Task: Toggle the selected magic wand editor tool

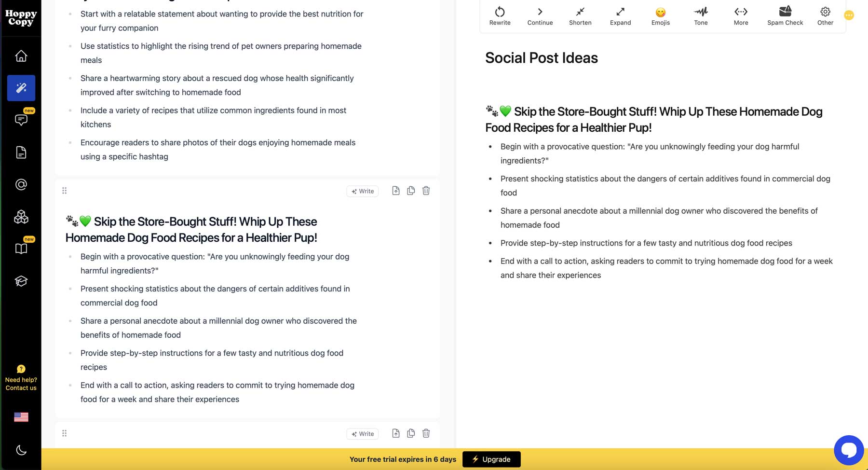Action: (21, 88)
